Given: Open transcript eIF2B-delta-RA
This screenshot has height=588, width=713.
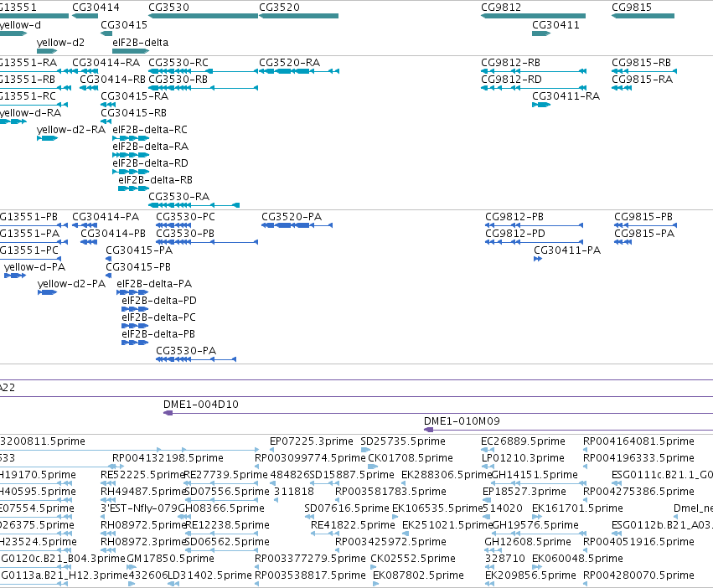Looking at the screenshot, I should point(151,147).
